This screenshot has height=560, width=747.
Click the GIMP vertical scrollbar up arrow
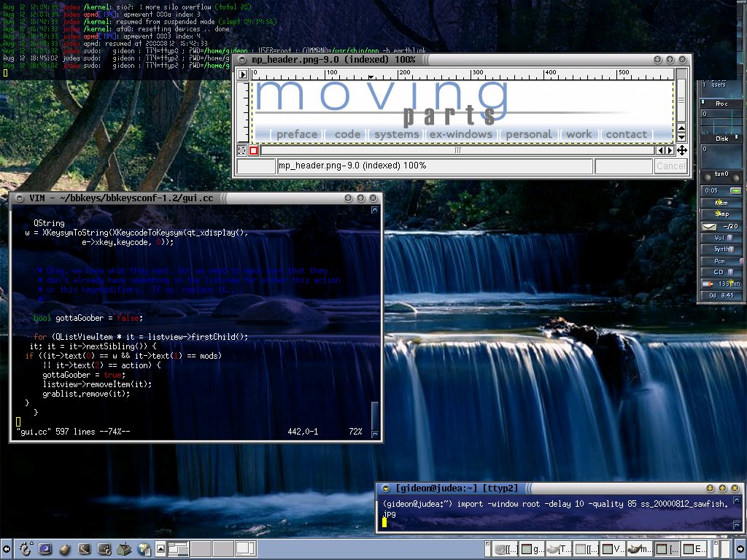click(682, 128)
